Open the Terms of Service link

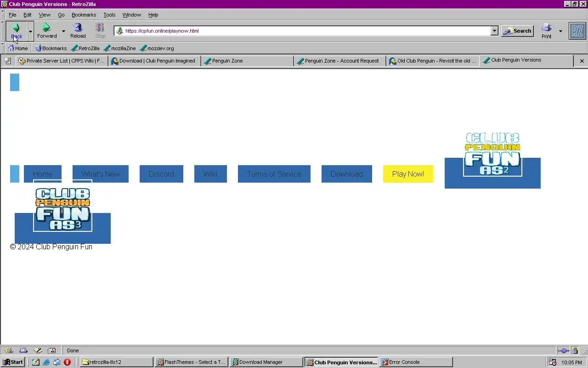coord(274,174)
